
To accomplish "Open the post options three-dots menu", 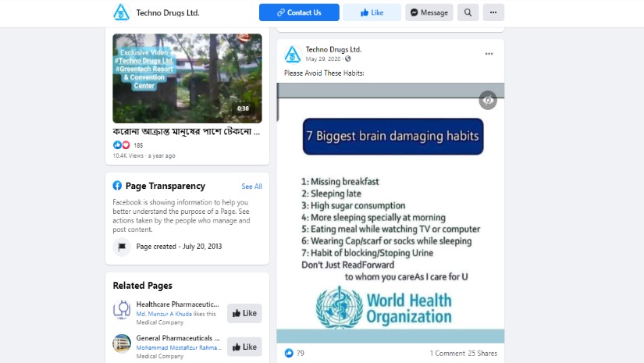I will (x=489, y=54).
